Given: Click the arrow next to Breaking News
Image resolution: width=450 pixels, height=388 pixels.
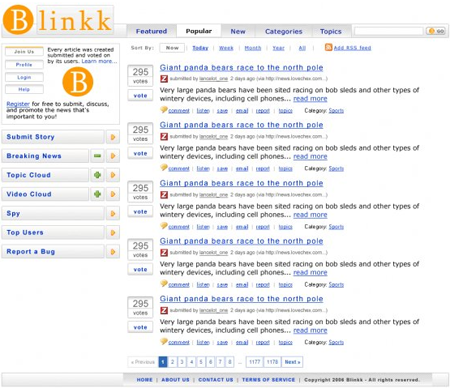Looking at the screenshot, I should coord(113,156).
